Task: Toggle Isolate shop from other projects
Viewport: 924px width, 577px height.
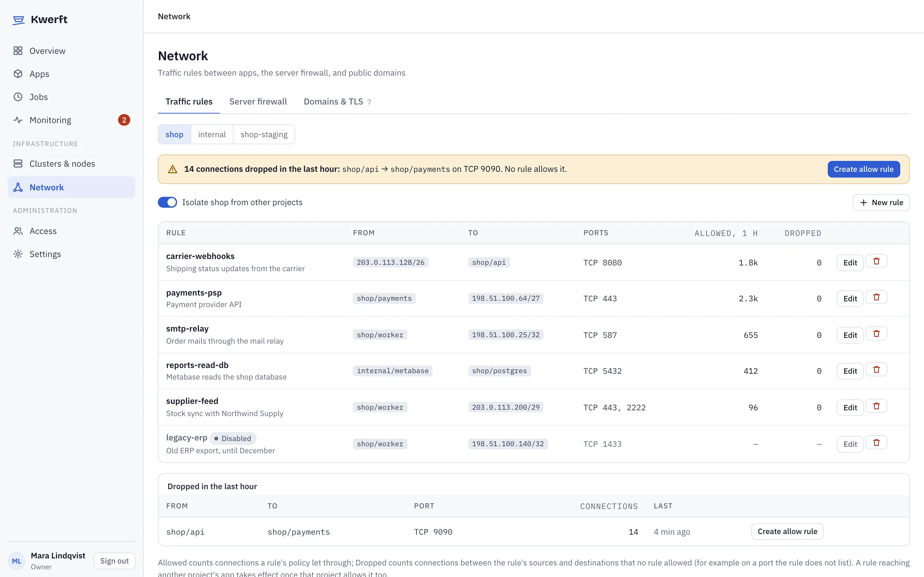Action: pyautogui.click(x=167, y=202)
